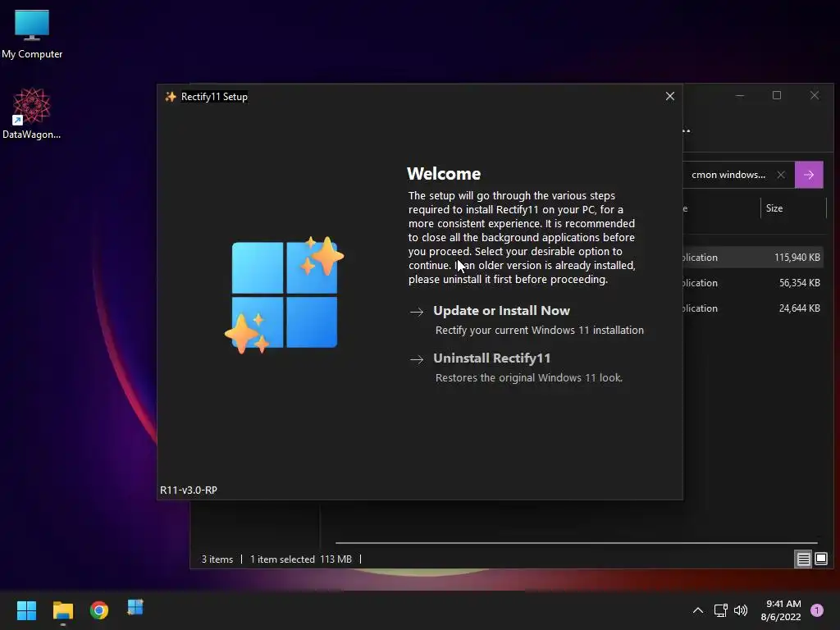Click the Welcome heading
Viewport: 840px width, 630px height.
coord(444,174)
